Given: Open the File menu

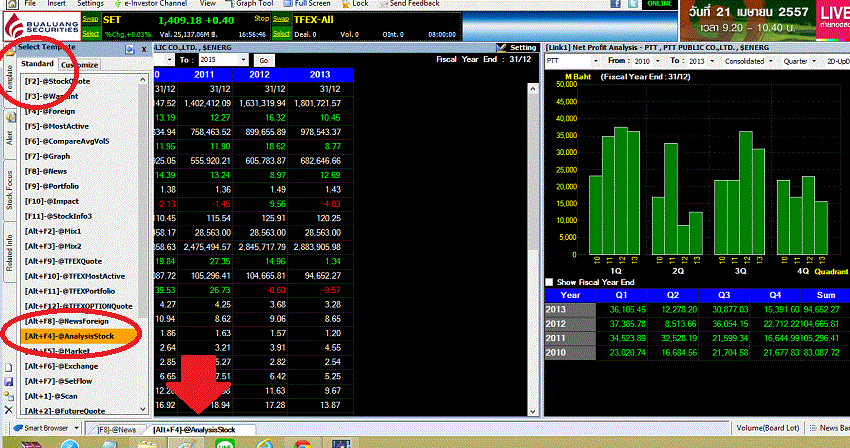Looking at the screenshot, I should pos(30,3).
